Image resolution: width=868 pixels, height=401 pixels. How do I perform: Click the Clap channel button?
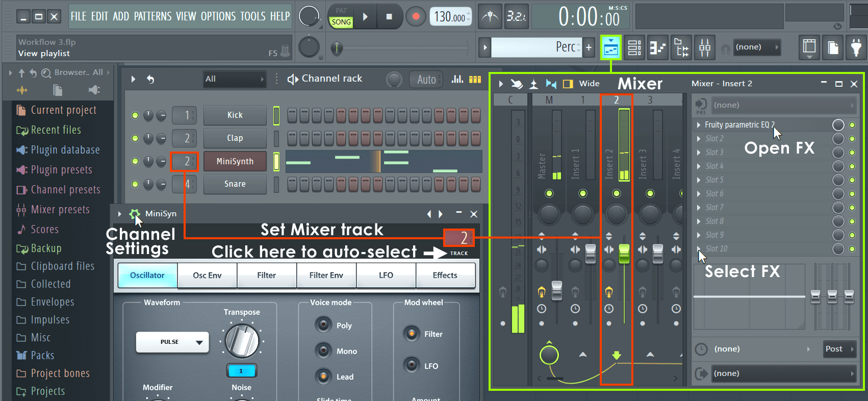[x=235, y=138]
